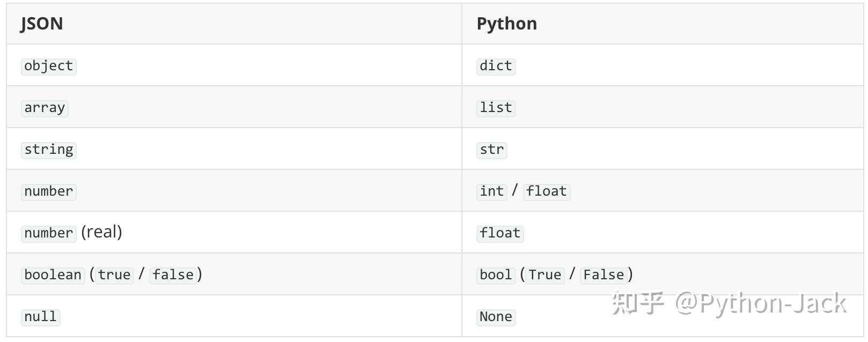Click the capitalized True code label

point(545,275)
